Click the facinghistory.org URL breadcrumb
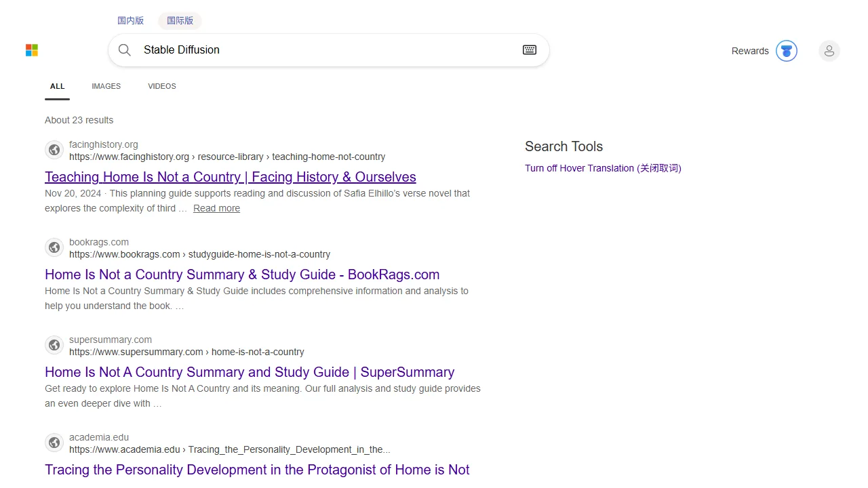 coord(227,157)
